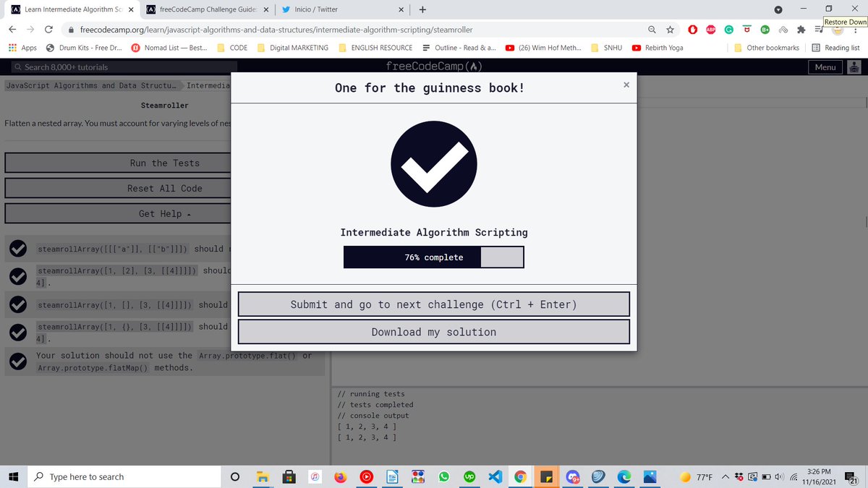Click the browser Back arrow

(12, 30)
